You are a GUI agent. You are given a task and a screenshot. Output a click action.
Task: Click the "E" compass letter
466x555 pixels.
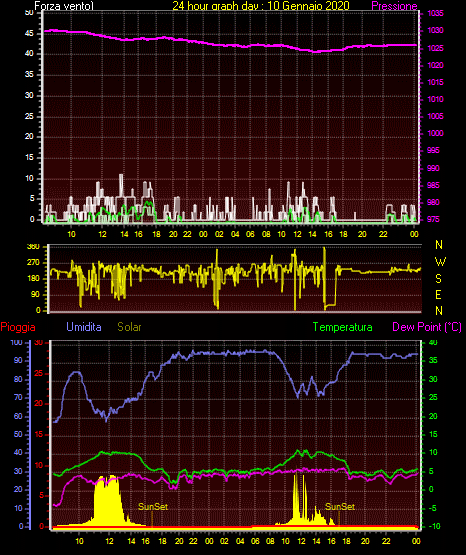438,294
